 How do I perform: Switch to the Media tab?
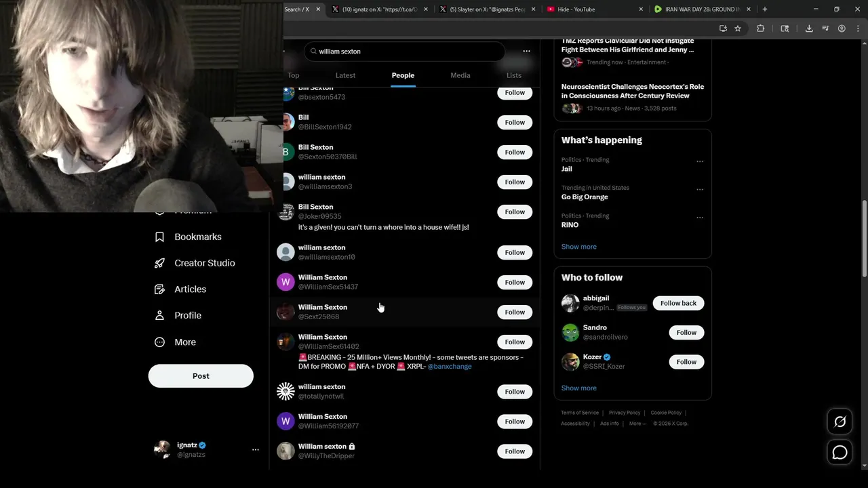[x=460, y=75]
